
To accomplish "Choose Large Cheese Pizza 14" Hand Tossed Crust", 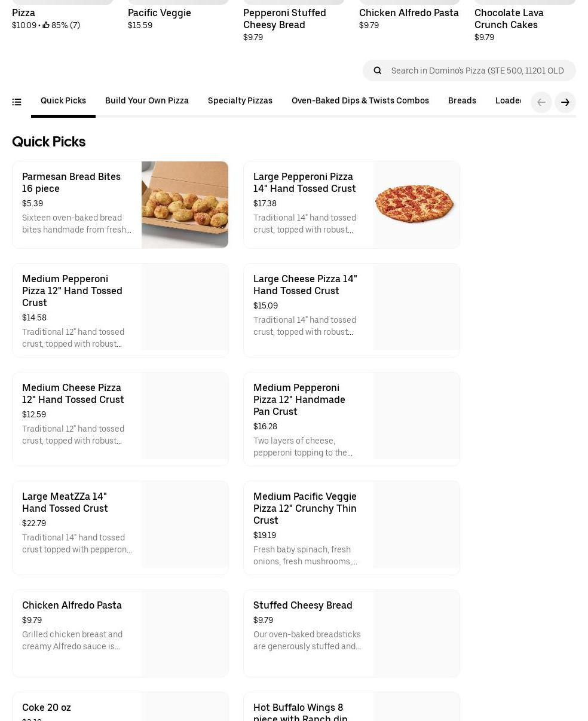I will point(305,285).
